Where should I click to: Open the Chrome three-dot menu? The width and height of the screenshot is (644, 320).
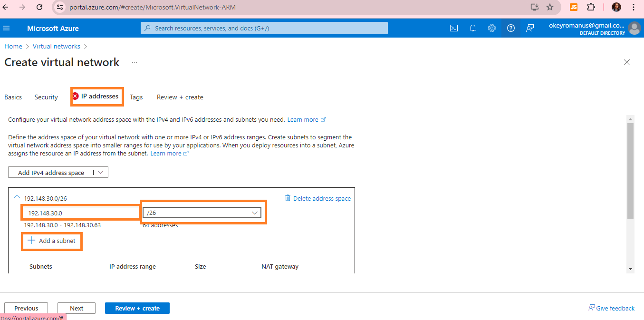point(634,7)
